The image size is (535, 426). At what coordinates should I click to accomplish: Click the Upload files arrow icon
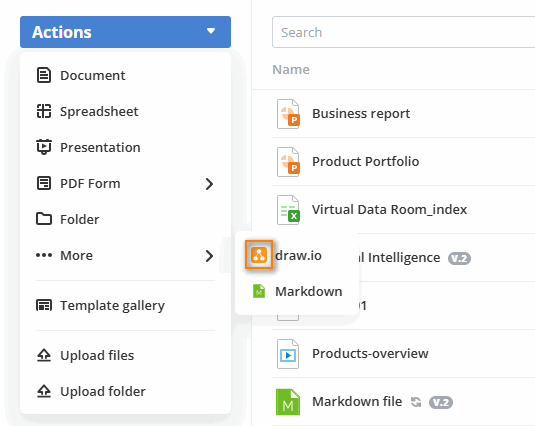(x=44, y=355)
